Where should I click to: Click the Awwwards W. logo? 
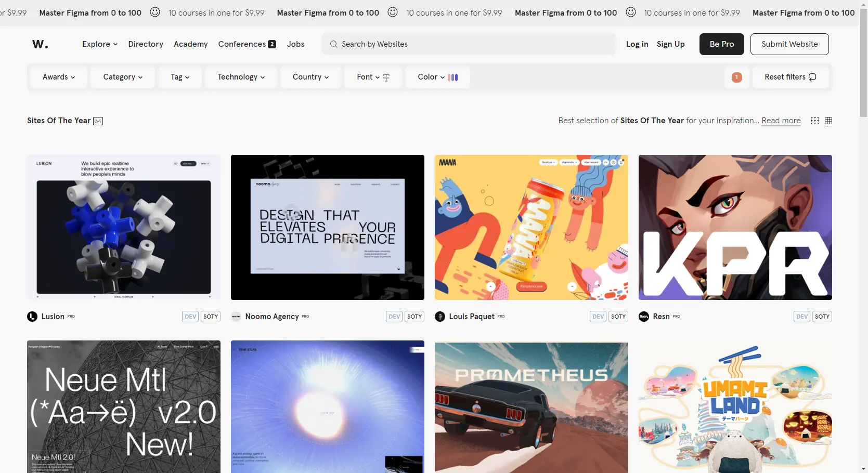coord(40,44)
